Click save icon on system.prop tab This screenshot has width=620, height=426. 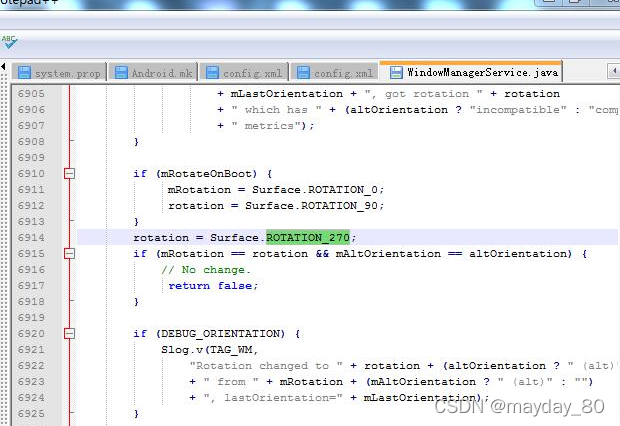tap(24, 73)
